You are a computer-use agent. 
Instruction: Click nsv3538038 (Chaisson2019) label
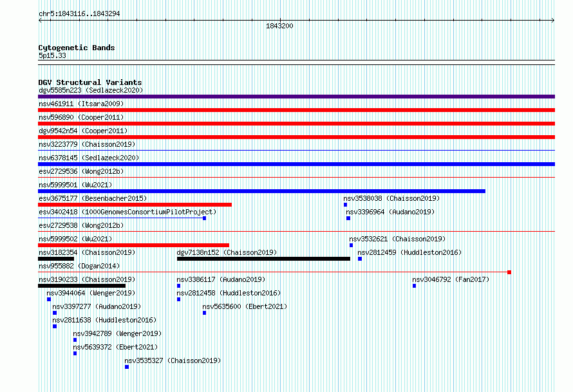tap(391, 198)
